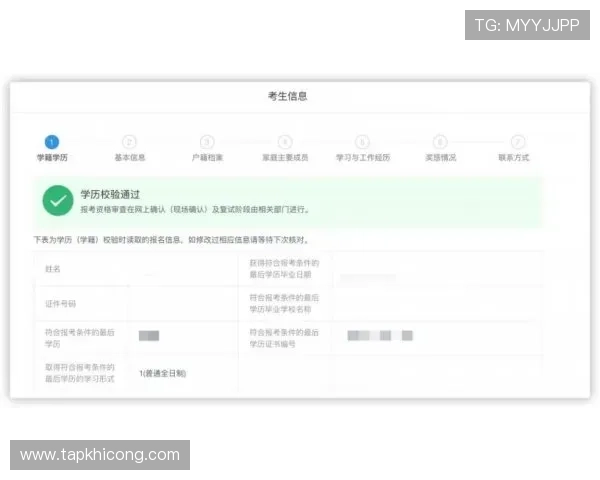
Task: Switch to step 6 奖惩情况
Action: tap(440, 149)
